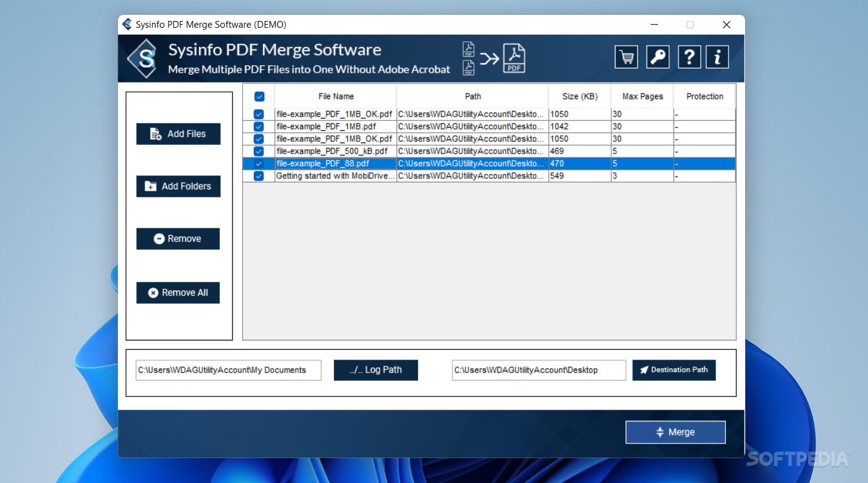The width and height of the screenshot is (868, 483).
Task: Select Getting started with MobiDrive file name
Action: point(335,176)
